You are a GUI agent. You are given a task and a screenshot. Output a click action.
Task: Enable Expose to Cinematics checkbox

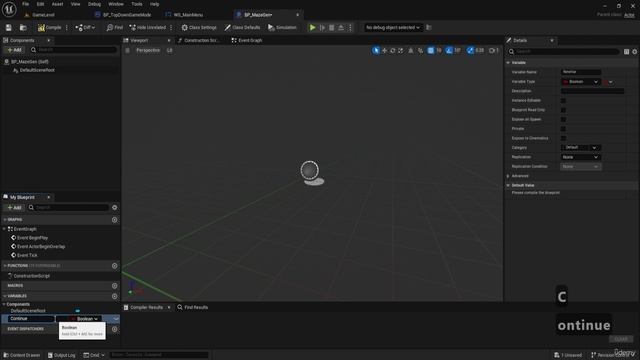click(x=563, y=138)
